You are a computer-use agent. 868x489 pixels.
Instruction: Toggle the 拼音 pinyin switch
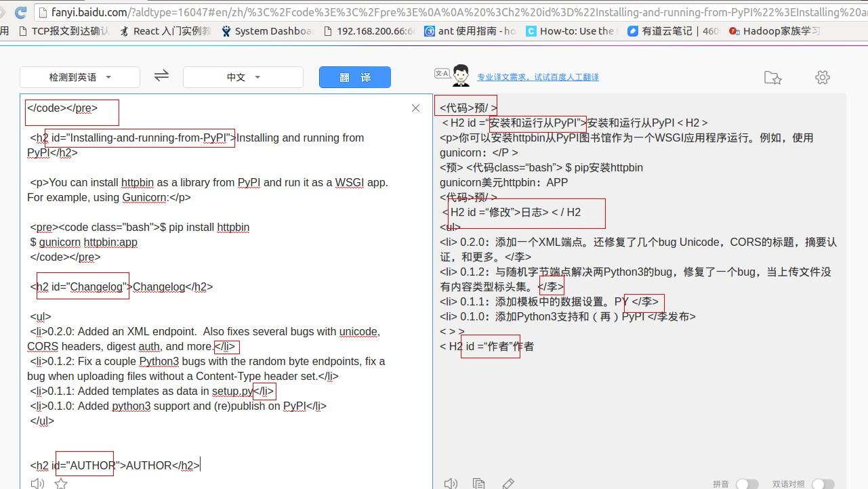747,484
